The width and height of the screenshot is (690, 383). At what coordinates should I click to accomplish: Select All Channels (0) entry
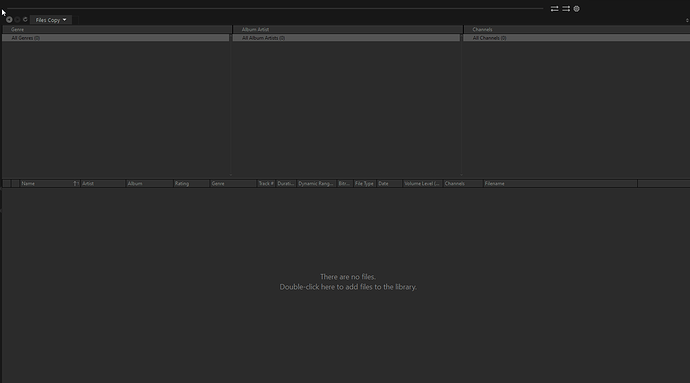576,38
